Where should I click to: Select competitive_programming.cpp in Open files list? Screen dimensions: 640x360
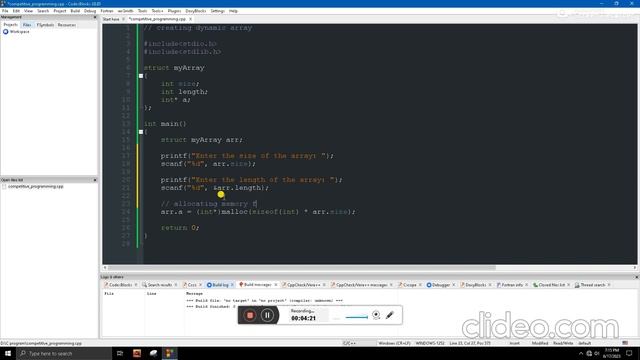36,187
